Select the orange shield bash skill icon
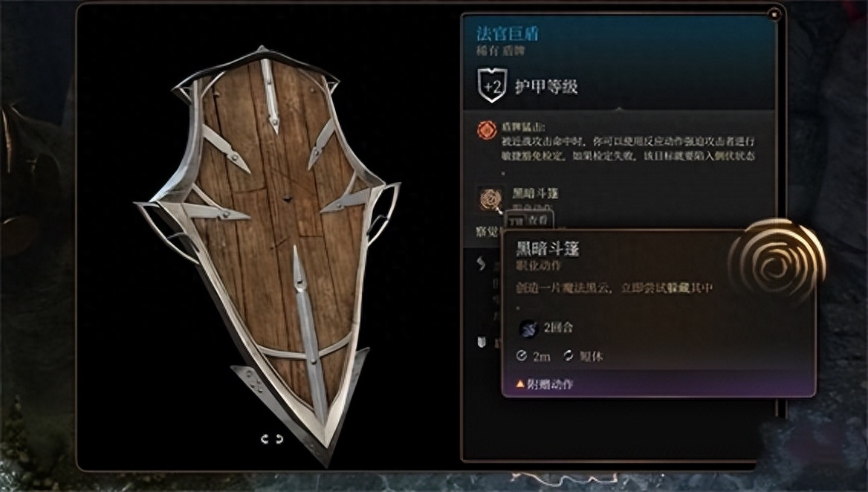Viewport: 868px width, 492px height. [487, 131]
